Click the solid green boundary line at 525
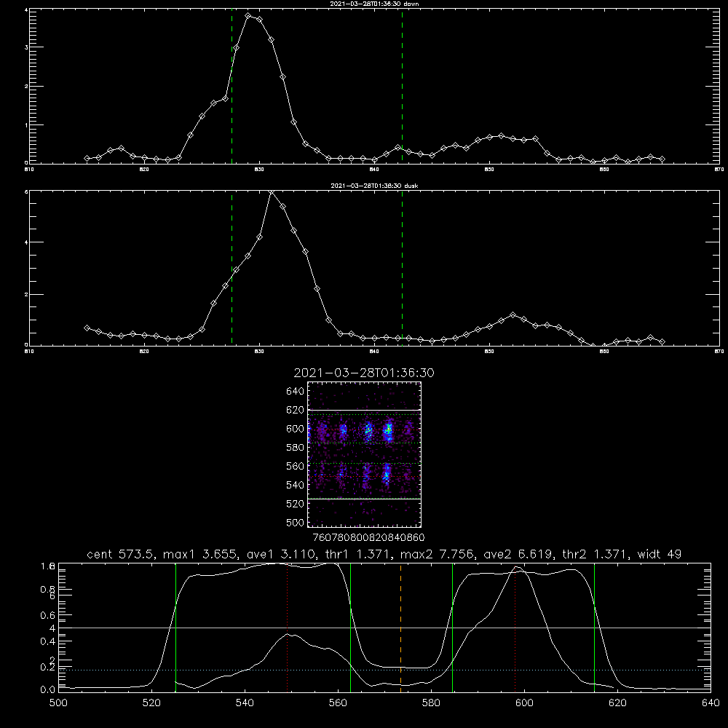This screenshot has width=728, height=728. [175, 628]
